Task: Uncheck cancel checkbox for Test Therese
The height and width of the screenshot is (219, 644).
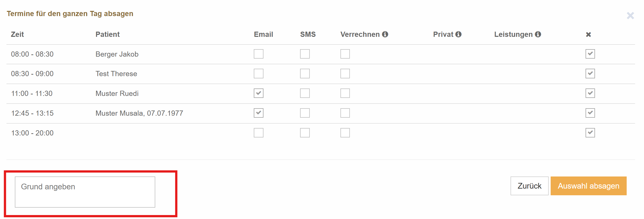Action: tap(590, 73)
